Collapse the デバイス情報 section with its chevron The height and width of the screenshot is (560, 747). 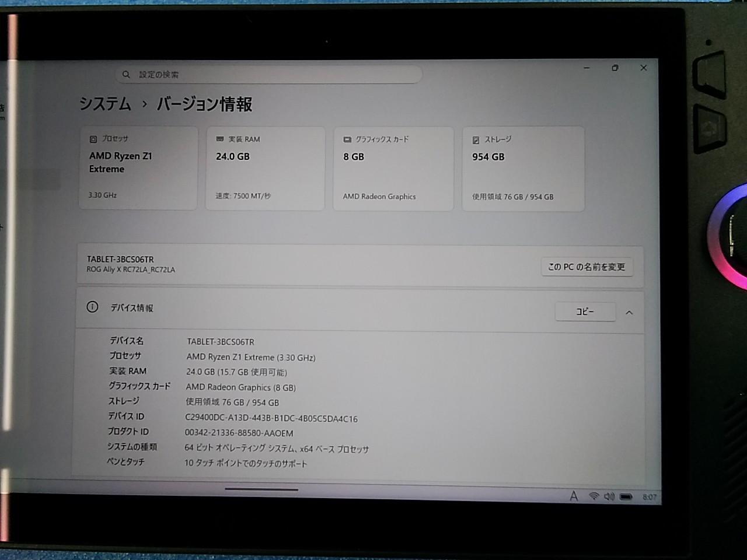(x=629, y=313)
